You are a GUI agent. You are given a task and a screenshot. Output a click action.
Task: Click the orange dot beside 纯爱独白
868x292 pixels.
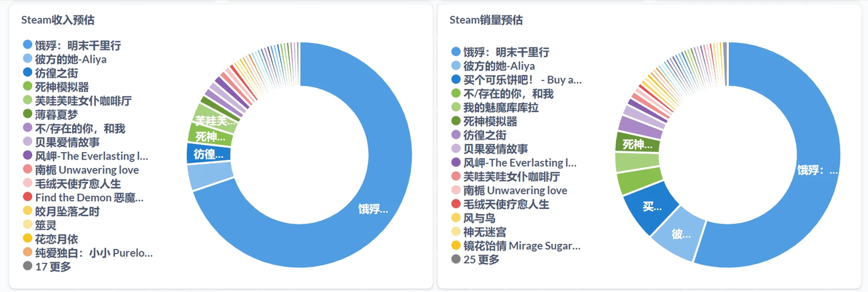(28, 252)
